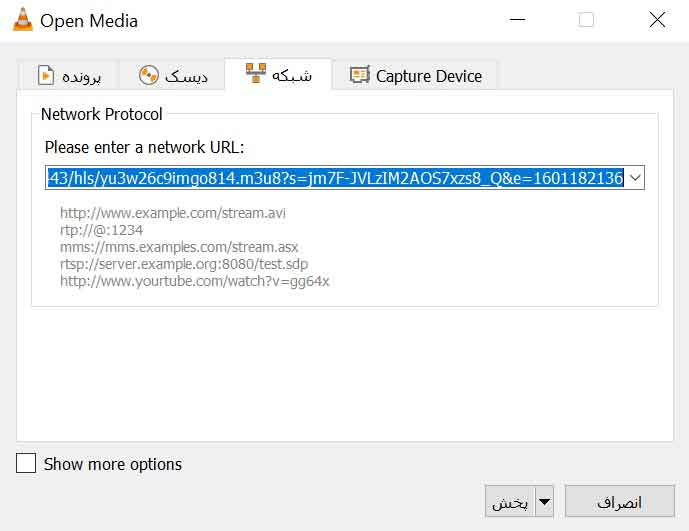The width and height of the screenshot is (689, 531).
Task: Enable Show more options checkbox
Action: pos(26,463)
